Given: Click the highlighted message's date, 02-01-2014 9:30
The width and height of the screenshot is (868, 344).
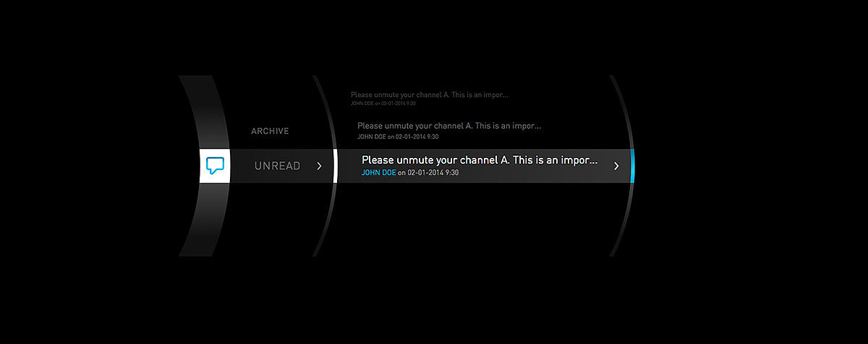Looking at the screenshot, I should (433, 173).
